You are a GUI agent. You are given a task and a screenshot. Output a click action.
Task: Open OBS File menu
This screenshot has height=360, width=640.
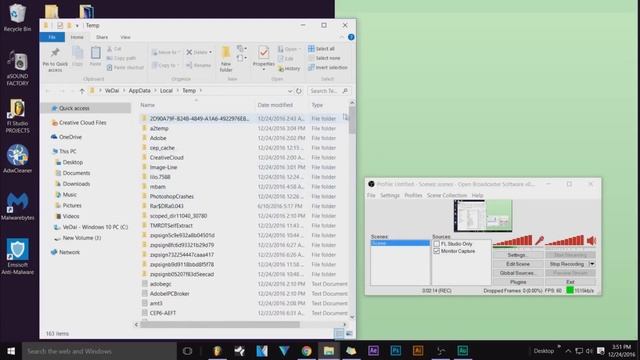click(x=371, y=196)
